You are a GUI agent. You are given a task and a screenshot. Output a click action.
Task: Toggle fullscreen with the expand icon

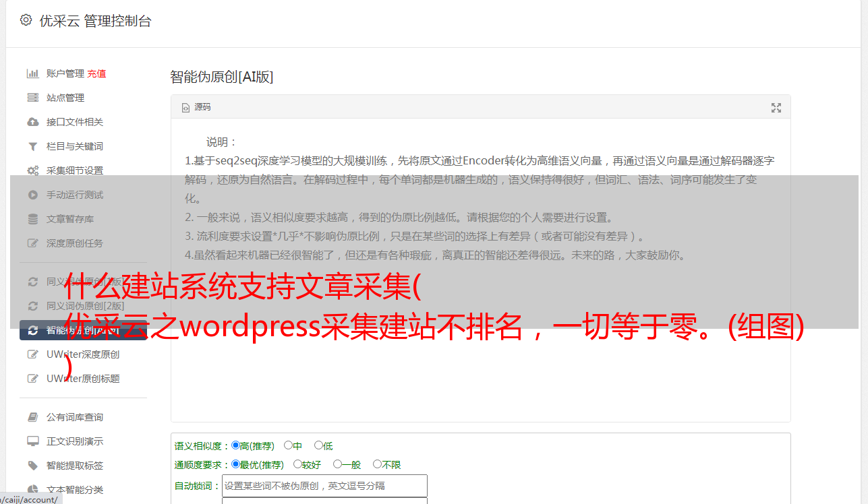pos(776,108)
